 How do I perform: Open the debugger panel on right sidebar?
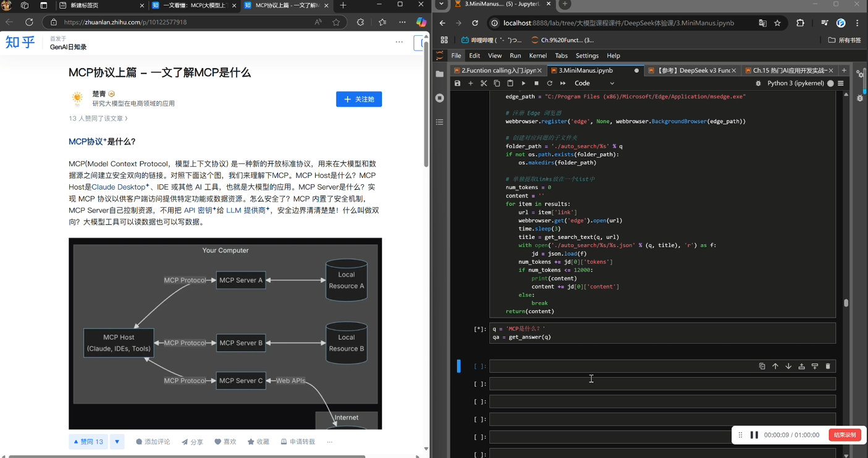point(860,98)
